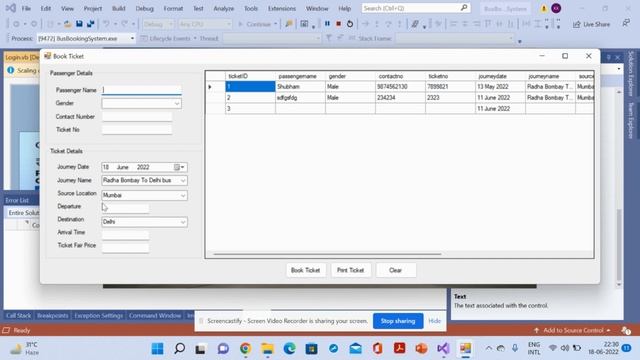This screenshot has width=640, height=360.
Task: Restart debugging with the circular arrow icon
Action: point(350,24)
